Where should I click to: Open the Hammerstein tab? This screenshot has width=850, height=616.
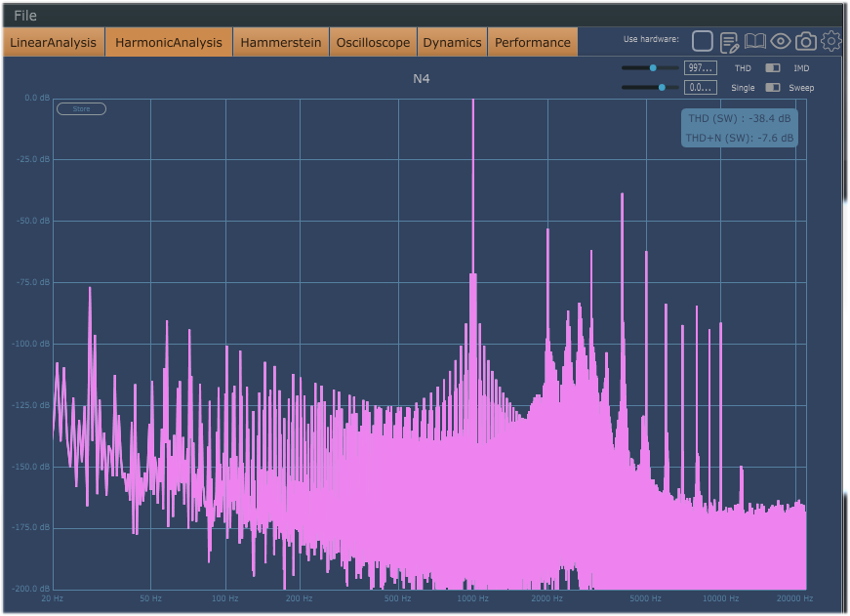tap(281, 42)
